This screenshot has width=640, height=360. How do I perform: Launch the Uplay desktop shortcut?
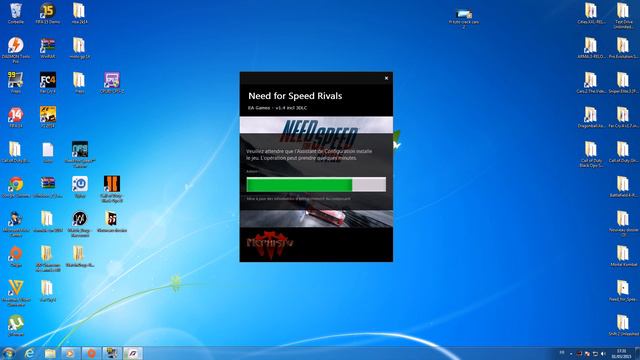coord(80,187)
